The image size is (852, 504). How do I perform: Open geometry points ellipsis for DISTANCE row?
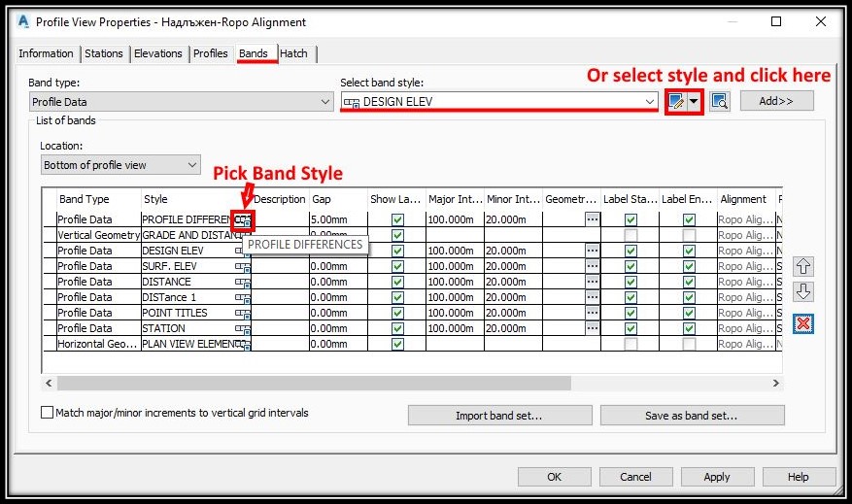tap(593, 282)
